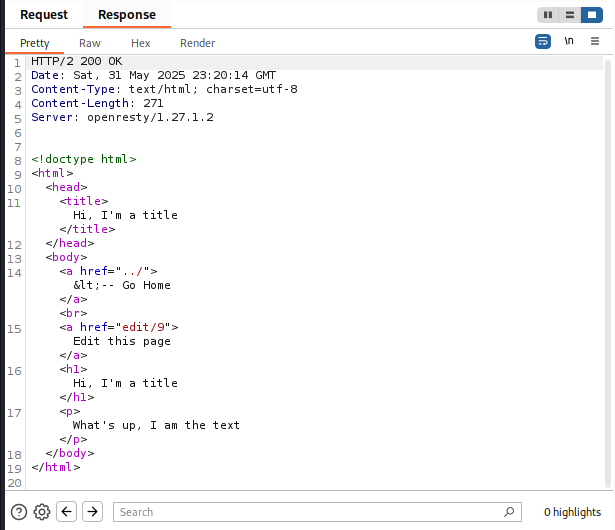
Task: Click the '&lt;-- Go Home' text
Action: [122, 285]
